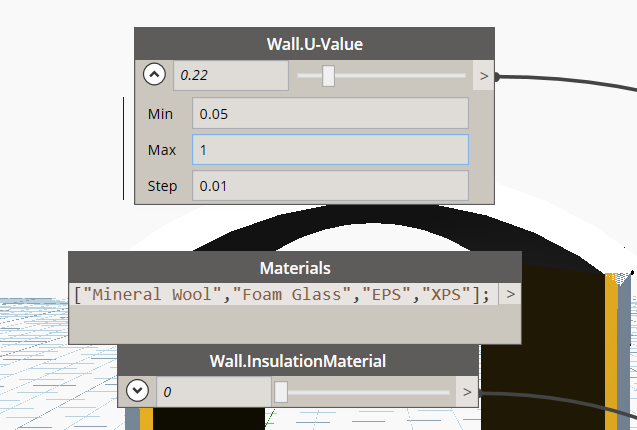Select the wire leaving Wall.U-Value output

(x=569, y=80)
